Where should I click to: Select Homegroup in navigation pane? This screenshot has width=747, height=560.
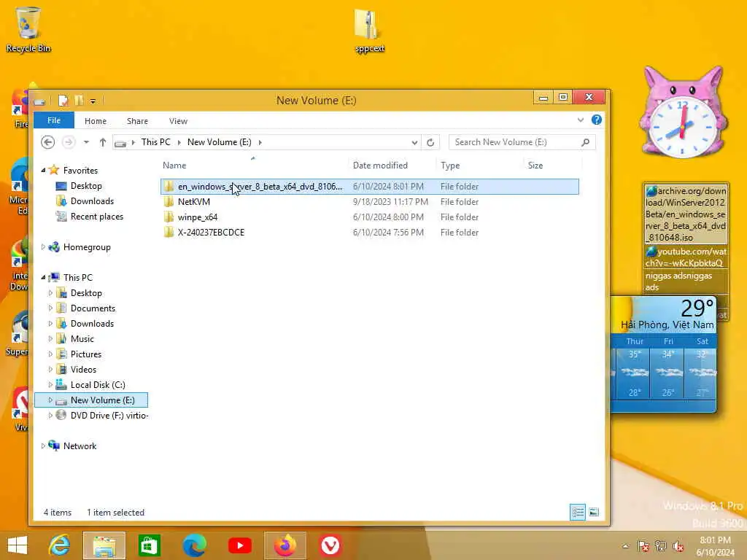[87, 247]
